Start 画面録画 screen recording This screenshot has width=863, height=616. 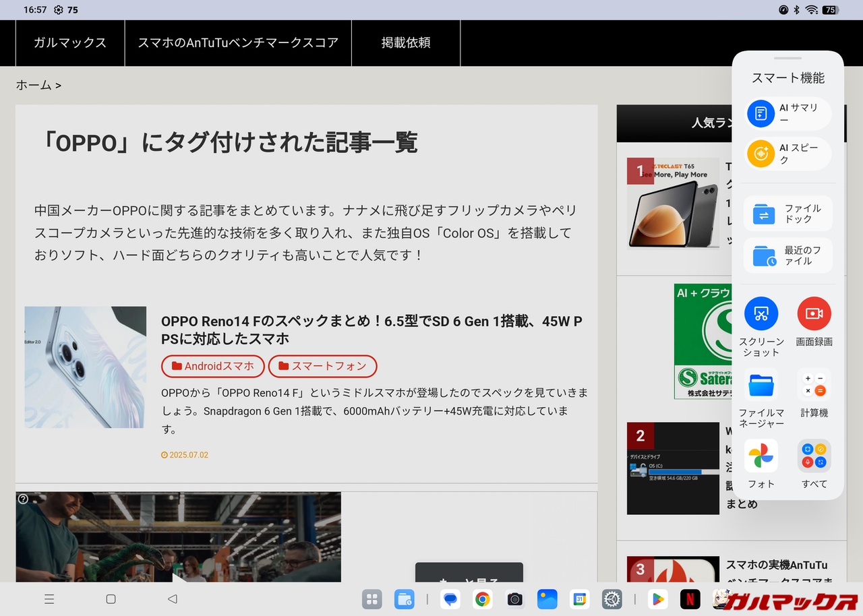[814, 314]
